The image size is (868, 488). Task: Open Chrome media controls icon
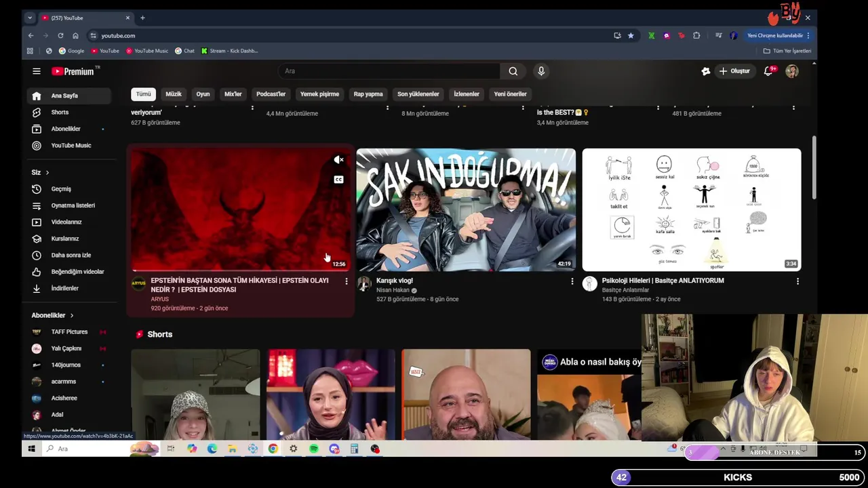point(718,36)
